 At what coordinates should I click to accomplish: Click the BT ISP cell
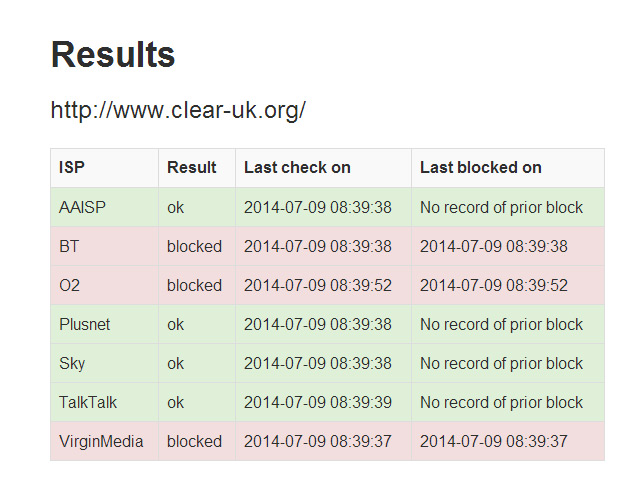pos(69,247)
